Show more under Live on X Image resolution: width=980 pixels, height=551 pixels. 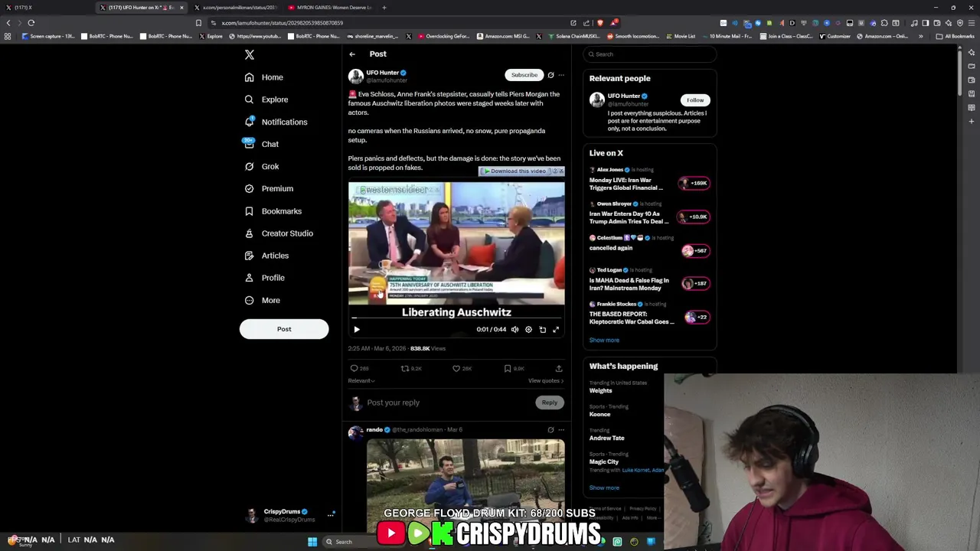coord(604,340)
